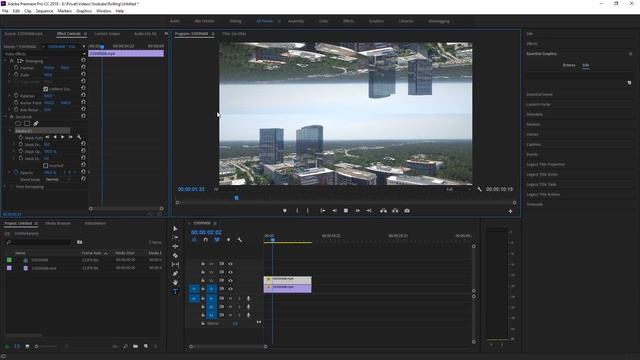Enable voice-over record on audio track A1

(x=248, y=298)
